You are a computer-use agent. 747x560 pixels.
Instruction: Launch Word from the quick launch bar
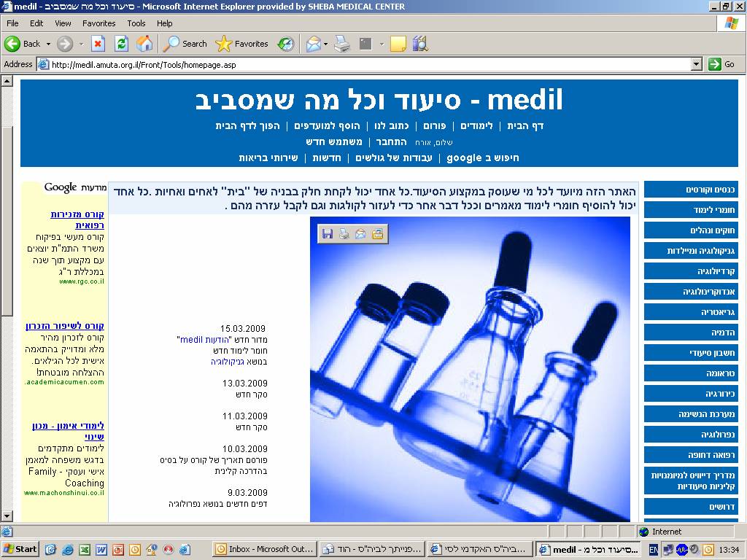pyautogui.click(x=101, y=550)
